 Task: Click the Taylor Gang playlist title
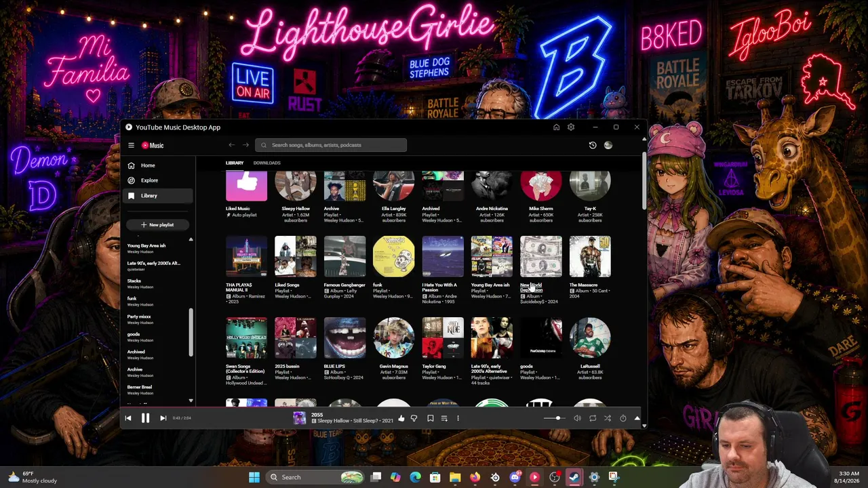pyautogui.click(x=434, y=366)
